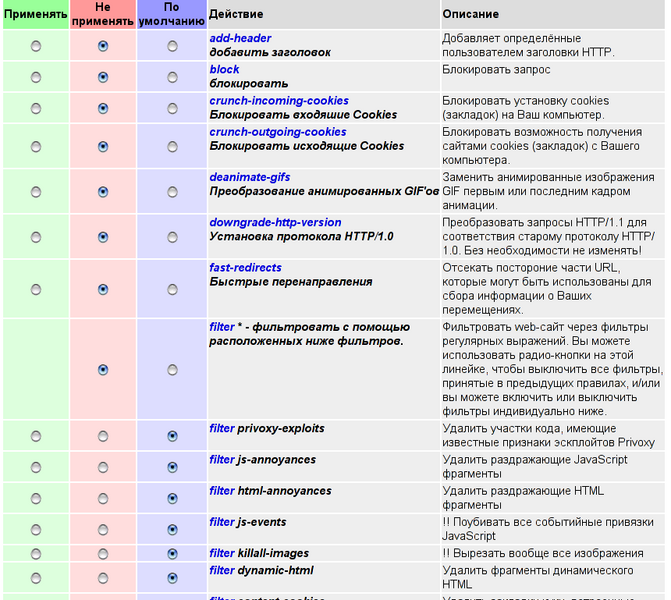Select 'По умолчанию' radio for downgrade-http-version
This screenshot has width=671, height=600.
172,237
